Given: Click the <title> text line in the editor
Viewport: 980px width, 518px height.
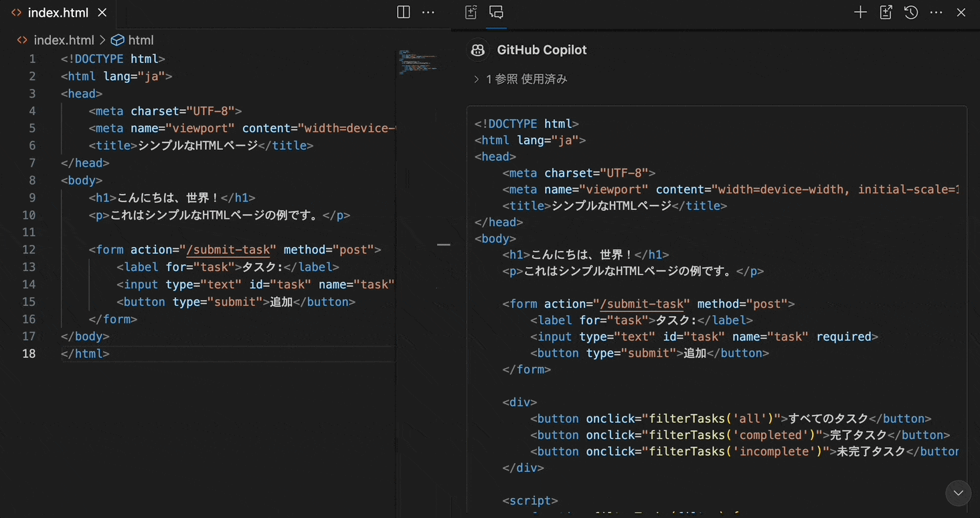Looking at the screenshot, I should (201, 145).
